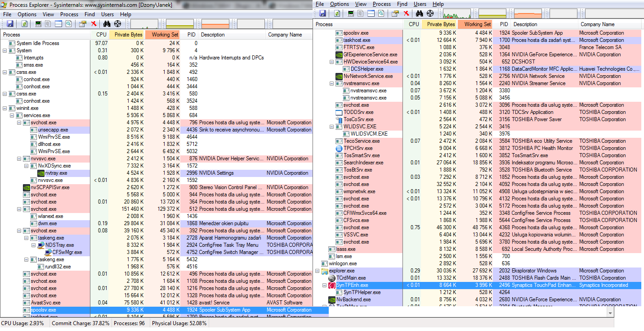The height and width of the screenshot is (331, 644).
Task: Open System Information from left window toolbar
Action: [38, 24]
